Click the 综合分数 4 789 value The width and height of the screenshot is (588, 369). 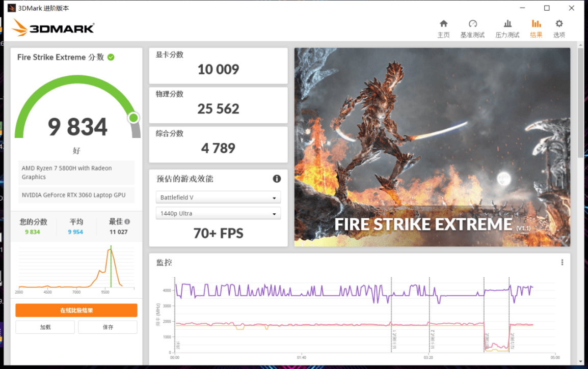pos(218,148)
